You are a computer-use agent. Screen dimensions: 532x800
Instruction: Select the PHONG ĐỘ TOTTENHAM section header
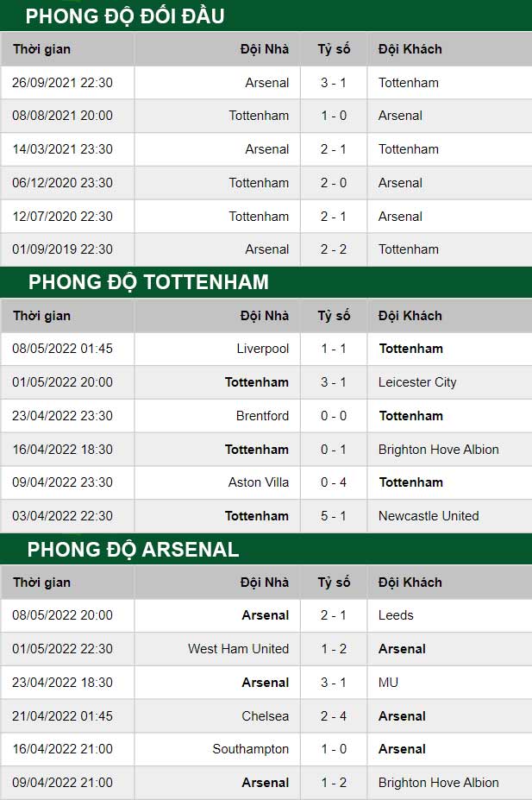pyautogui.click(x=148, y=282)
